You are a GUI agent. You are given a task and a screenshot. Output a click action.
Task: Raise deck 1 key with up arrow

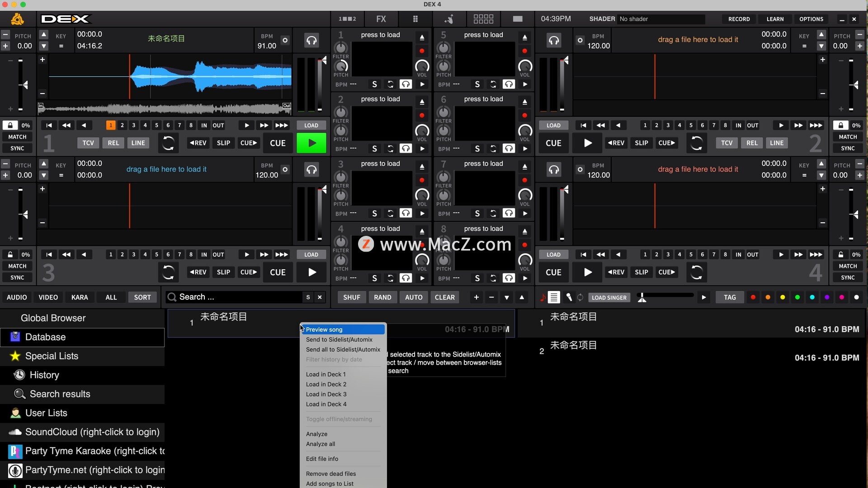click(43, 34)
